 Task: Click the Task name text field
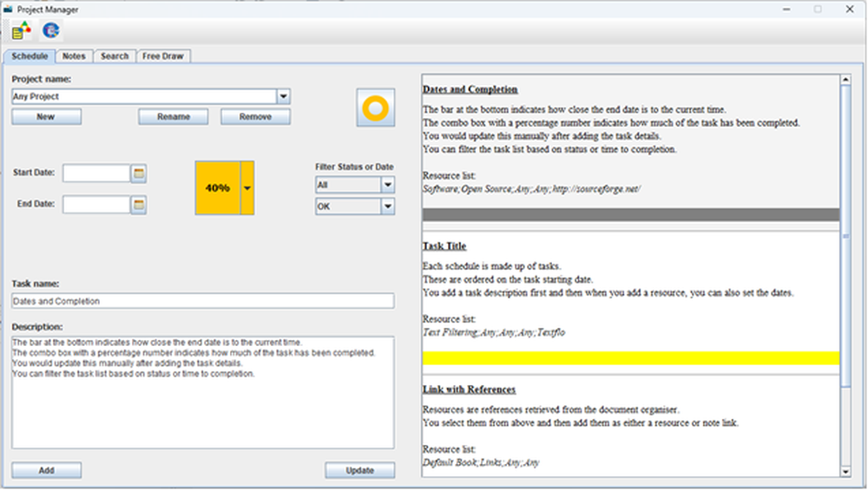tap(202, 301)
